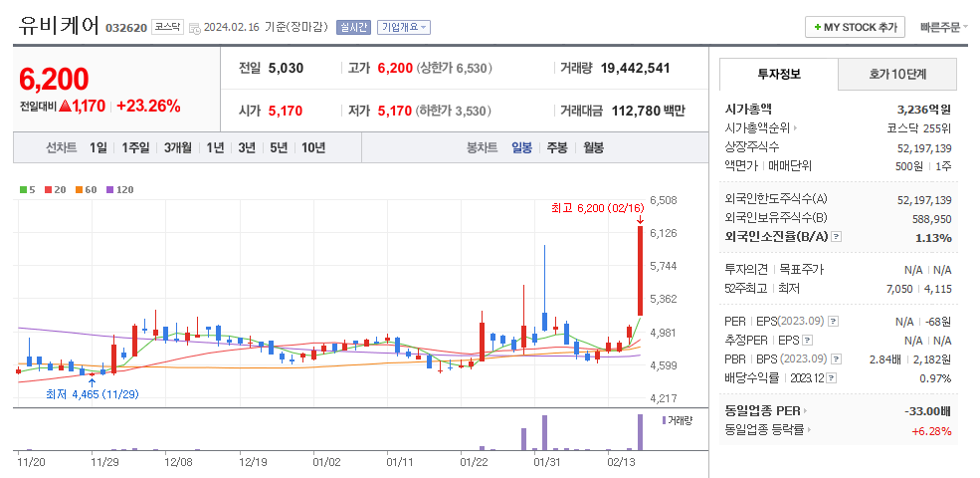Viewport: 980px width, 478px height.
Task: Click the red 20-day moving average legend
Action: (56, 189)
